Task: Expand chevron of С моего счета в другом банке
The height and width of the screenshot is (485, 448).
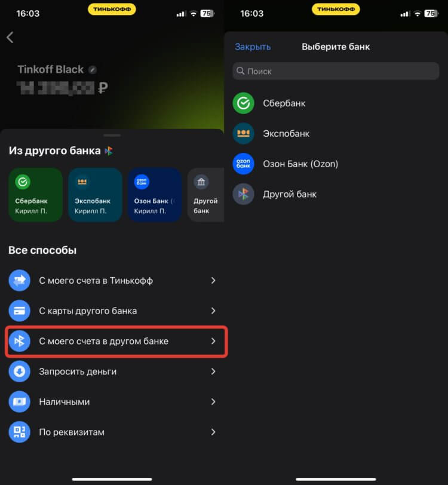Action: coord(213,341)
